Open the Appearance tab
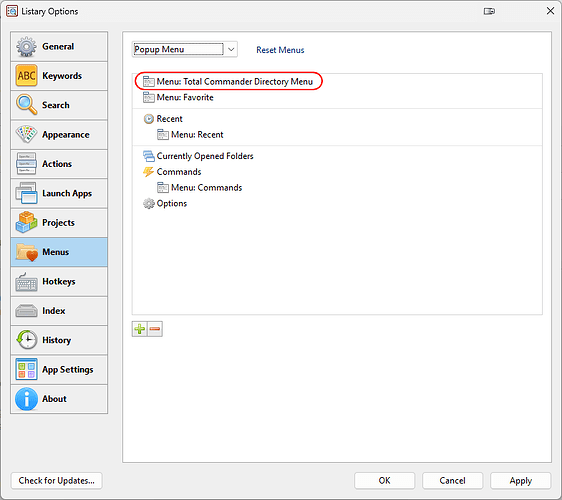562x500 pixels. (59, 135)
